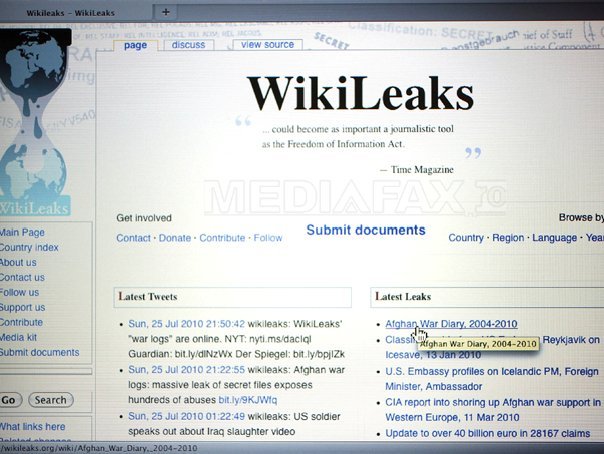Open the bit.ly/9KJWfq tweet link
The image size is (604, 454).
point(247,400)
